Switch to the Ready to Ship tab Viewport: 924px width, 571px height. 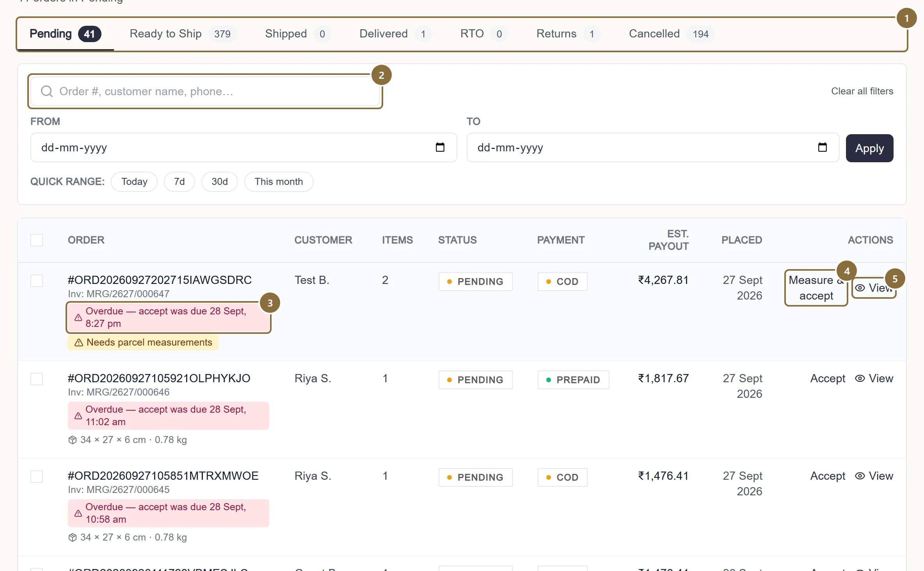coord(183,34)
